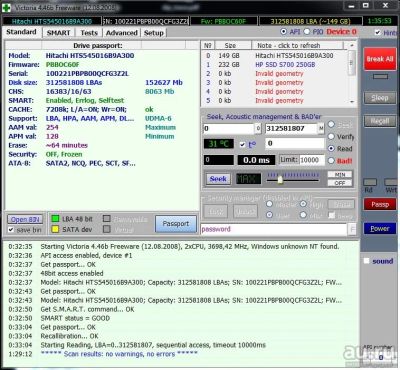Image resolution: width=400 pixels, height=370 pixels.
Task: Click the yellow SATA dev indicator
Action: (x=55, y=229)
